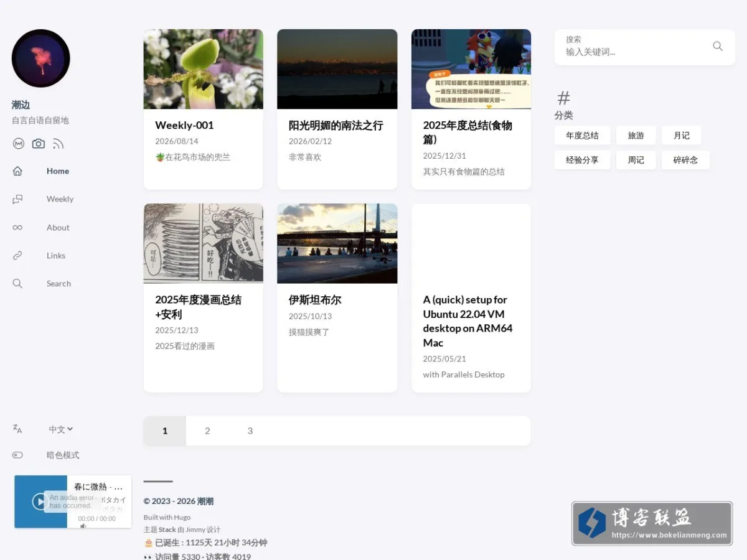Screen dimensions: 747x560
Task: Click the 00:00 / 00:00 player time
Action: tap(96, 518)
